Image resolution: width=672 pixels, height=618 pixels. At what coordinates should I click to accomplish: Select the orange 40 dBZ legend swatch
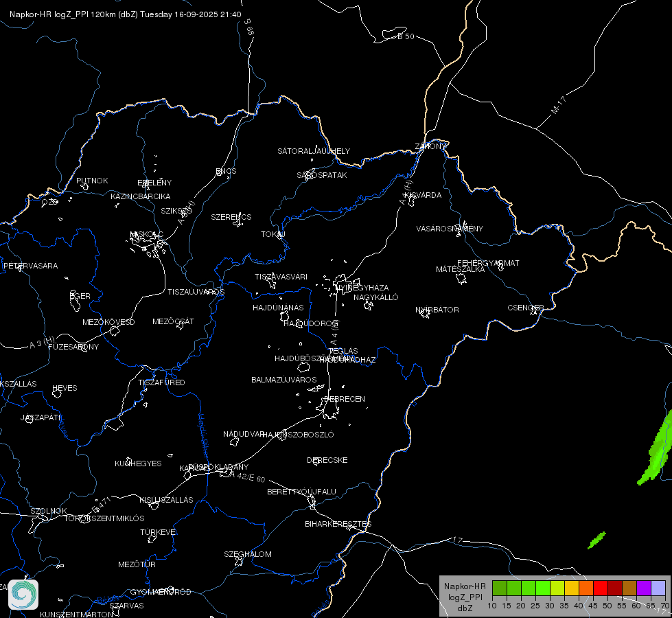586,588
